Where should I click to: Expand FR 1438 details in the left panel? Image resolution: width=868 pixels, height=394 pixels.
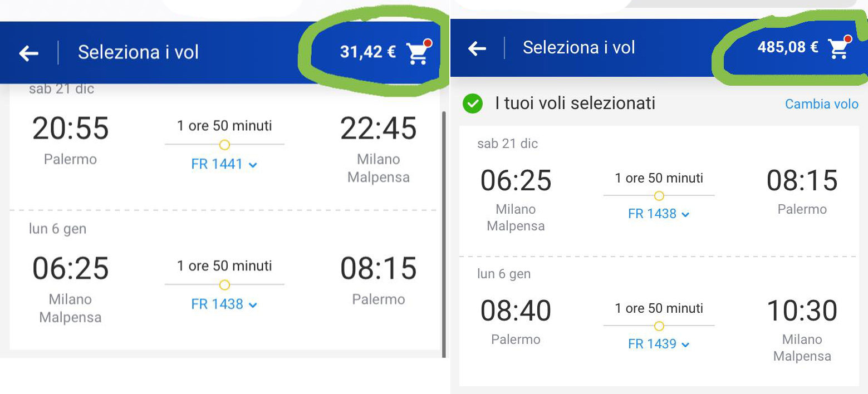click(224, 304)
